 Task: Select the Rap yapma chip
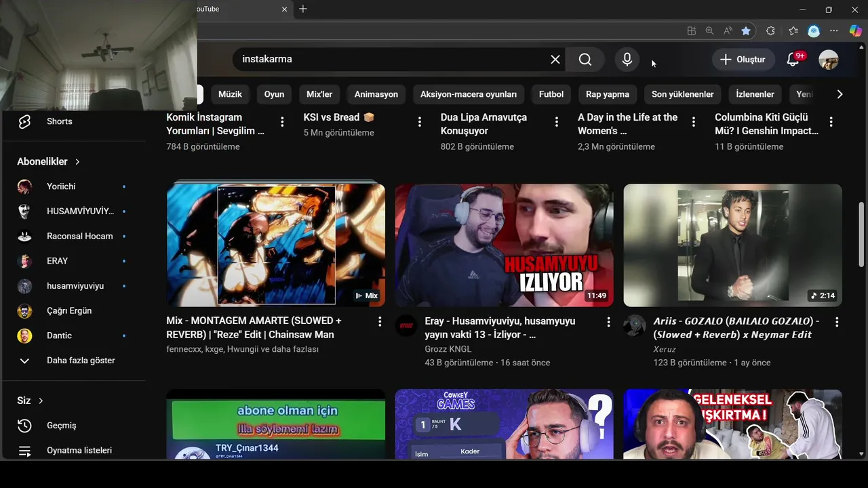click(x=608, y=94)
